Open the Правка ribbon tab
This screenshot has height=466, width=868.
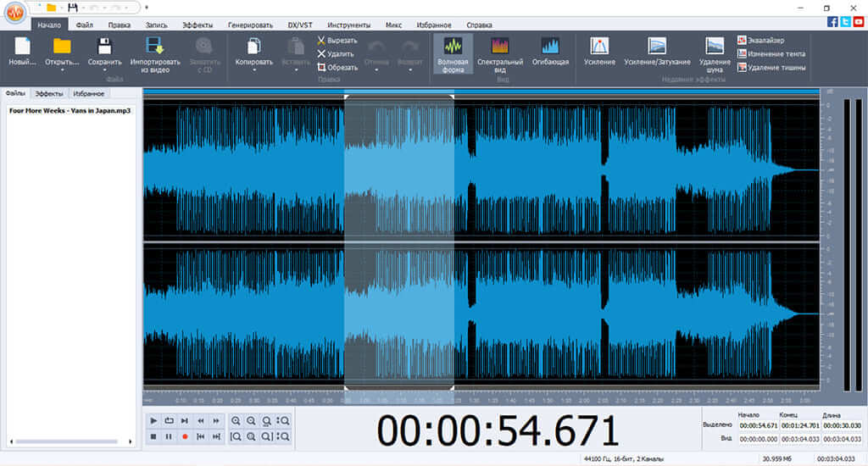pos(119,25)
